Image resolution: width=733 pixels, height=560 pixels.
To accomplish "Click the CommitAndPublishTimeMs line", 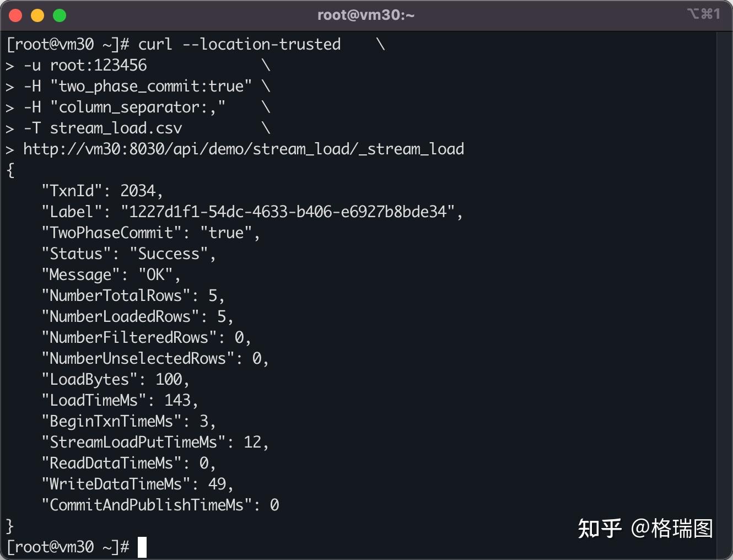I will click(x=160, y=505).
